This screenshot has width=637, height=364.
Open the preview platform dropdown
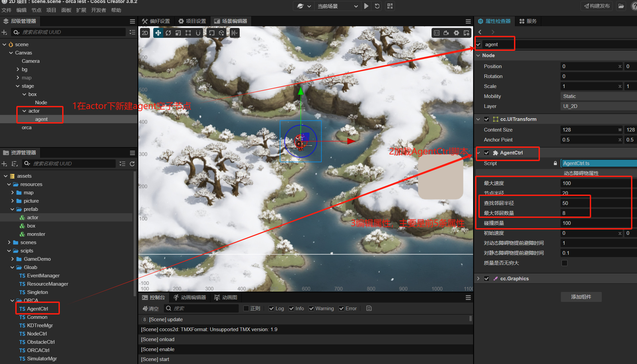[x=304, y=6]
